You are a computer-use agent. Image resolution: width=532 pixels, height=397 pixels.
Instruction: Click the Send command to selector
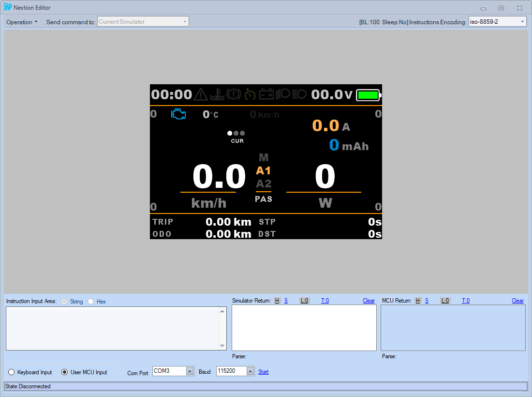click(x=143, y=21)
